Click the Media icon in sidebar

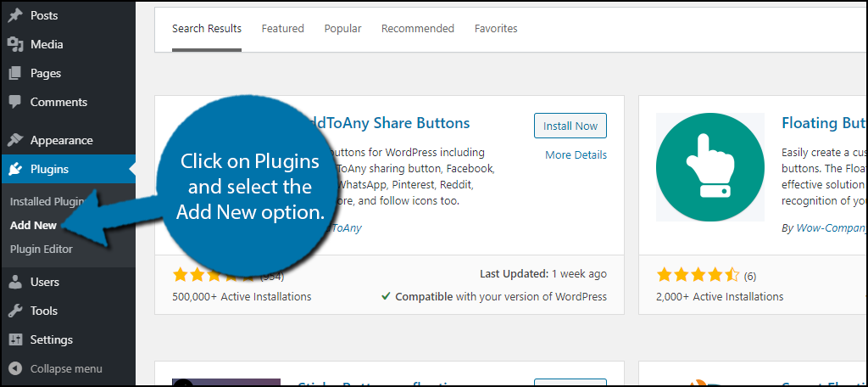tap(15, 44)
